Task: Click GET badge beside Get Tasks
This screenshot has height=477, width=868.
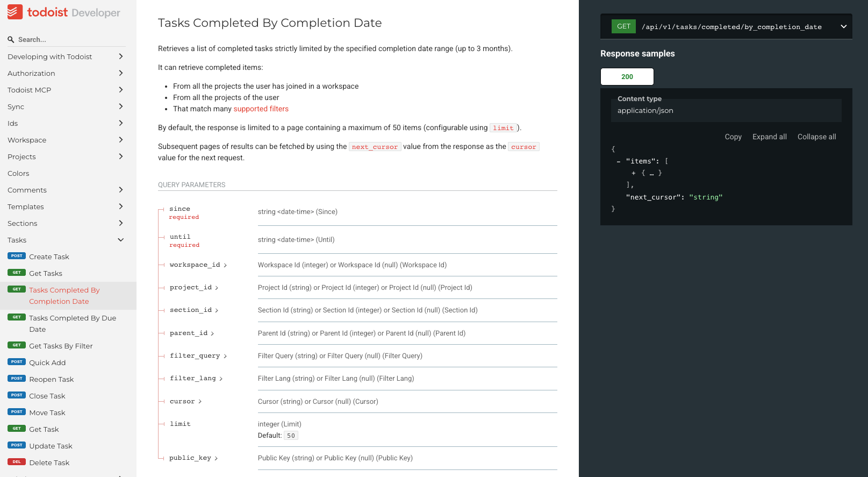Action: pos(17,273)
